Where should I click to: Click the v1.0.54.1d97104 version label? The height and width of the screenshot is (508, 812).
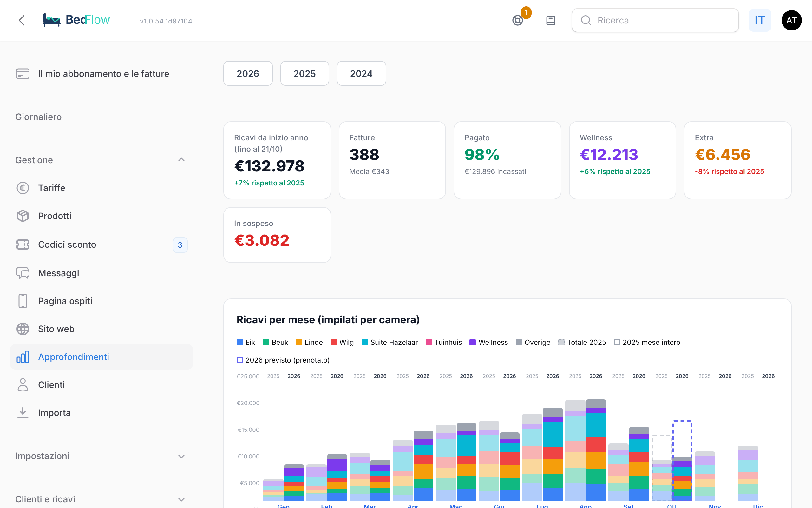pos(166,21)
